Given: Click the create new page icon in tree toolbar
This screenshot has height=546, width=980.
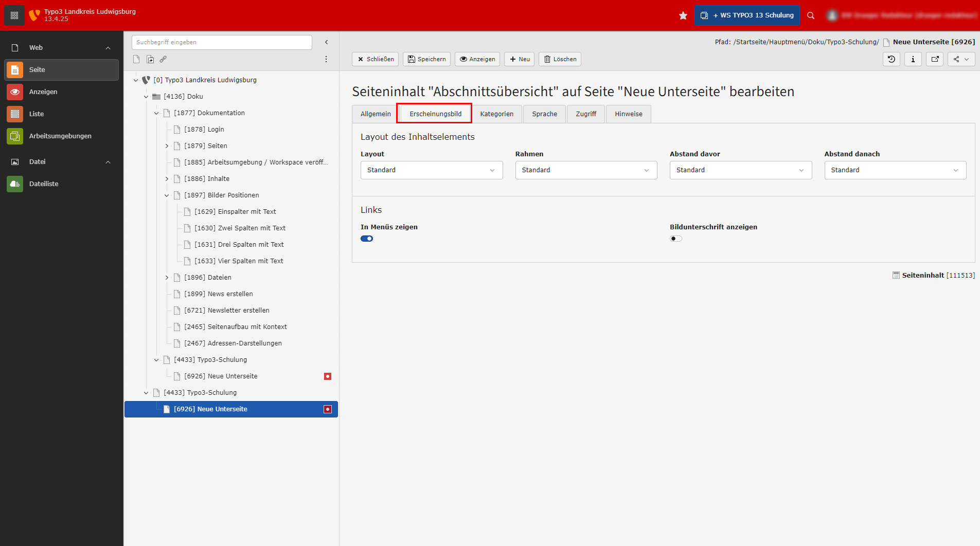Looking at the screenshot, I should 136,59.
